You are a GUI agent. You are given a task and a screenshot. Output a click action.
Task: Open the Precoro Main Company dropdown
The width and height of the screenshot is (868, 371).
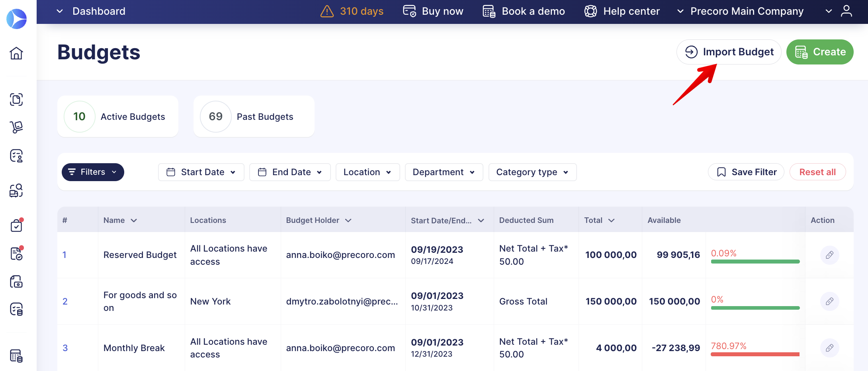pyautogui.click(x=740, y=11)
